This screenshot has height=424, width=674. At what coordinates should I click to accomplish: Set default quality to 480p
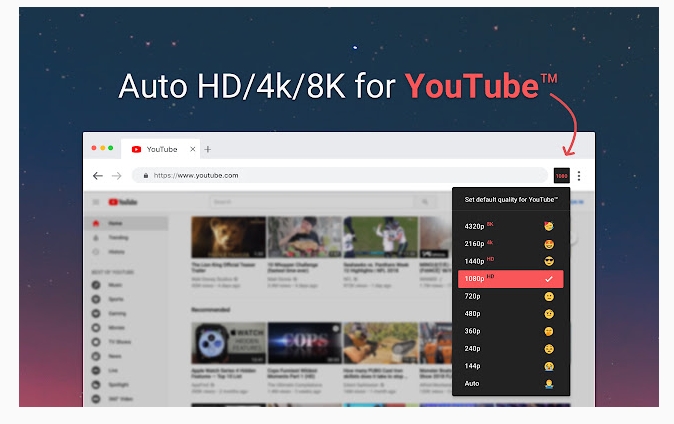[510, 314]
